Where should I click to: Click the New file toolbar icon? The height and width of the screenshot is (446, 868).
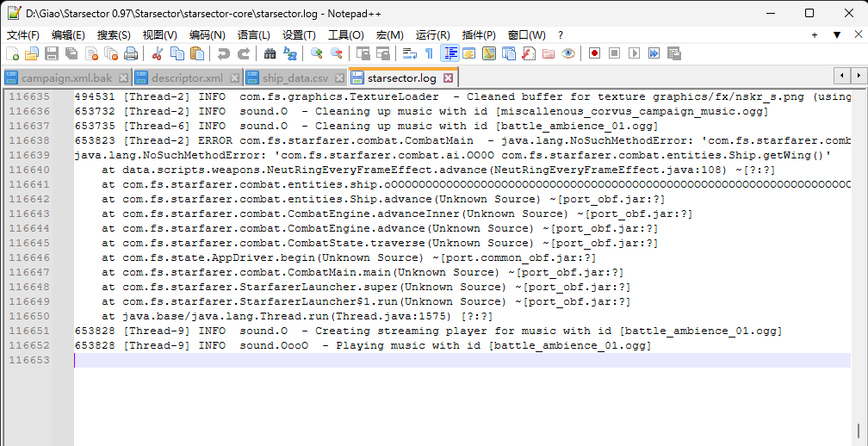[11, 53]
